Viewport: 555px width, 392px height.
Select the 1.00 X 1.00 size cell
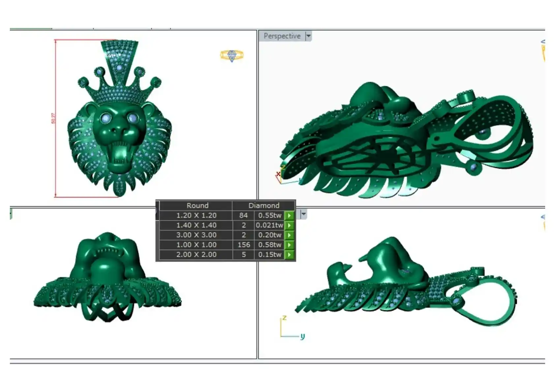tap(196, 245)
